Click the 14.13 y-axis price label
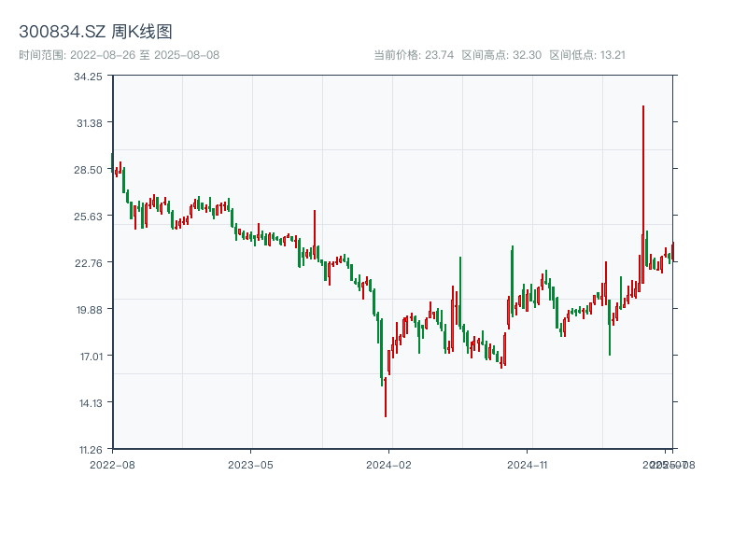This screenshot has height=560, width=747. pos(89,403)
